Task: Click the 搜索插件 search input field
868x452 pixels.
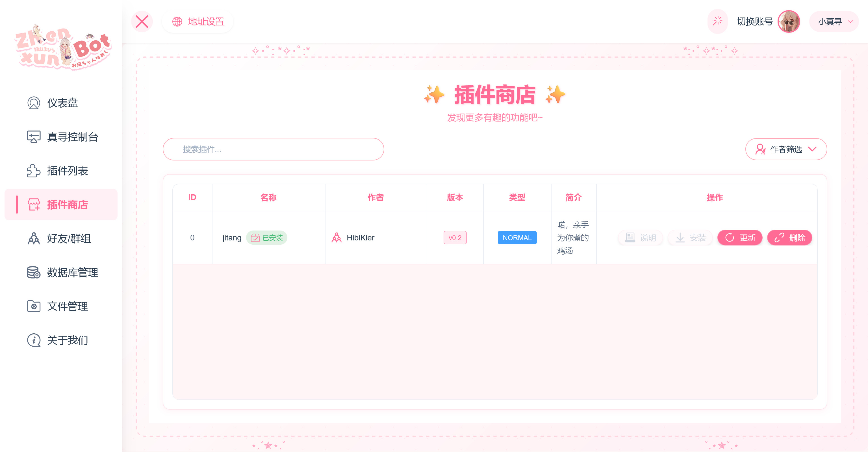Action: tap(273, 149)
